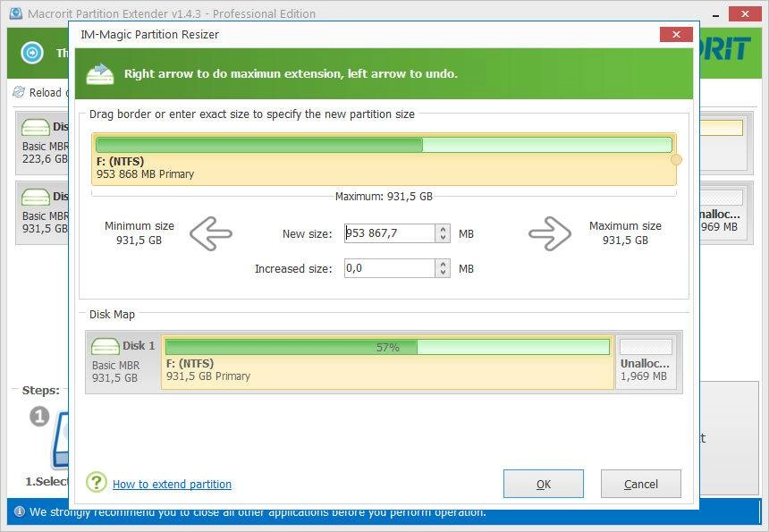Open the How to extend partition link

[x=172, y=484]
